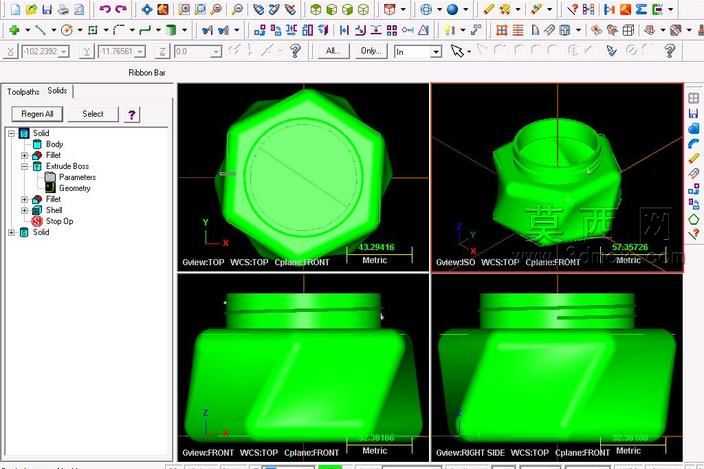Select the Create Line tool

40,30
